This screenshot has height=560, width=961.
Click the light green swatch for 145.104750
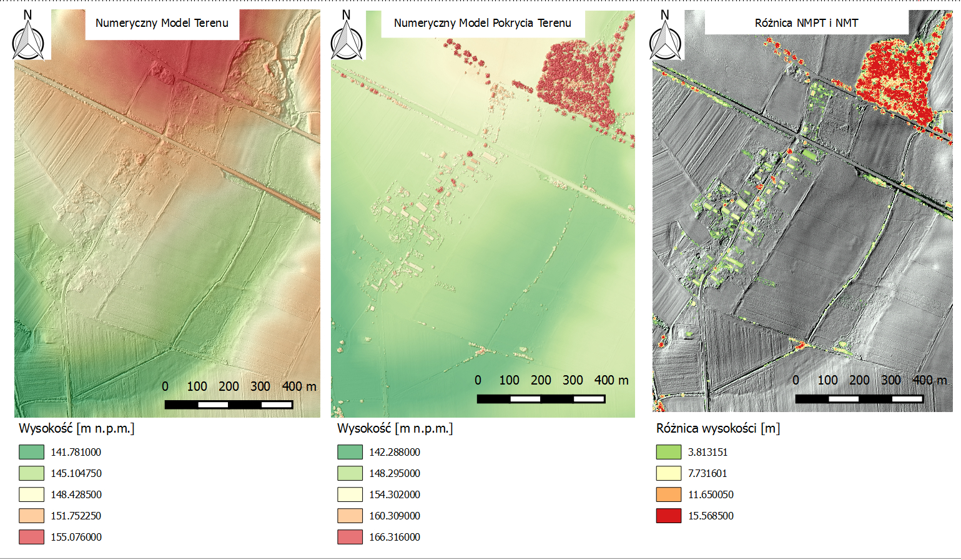pyautogui.click(x=31, y=473)
